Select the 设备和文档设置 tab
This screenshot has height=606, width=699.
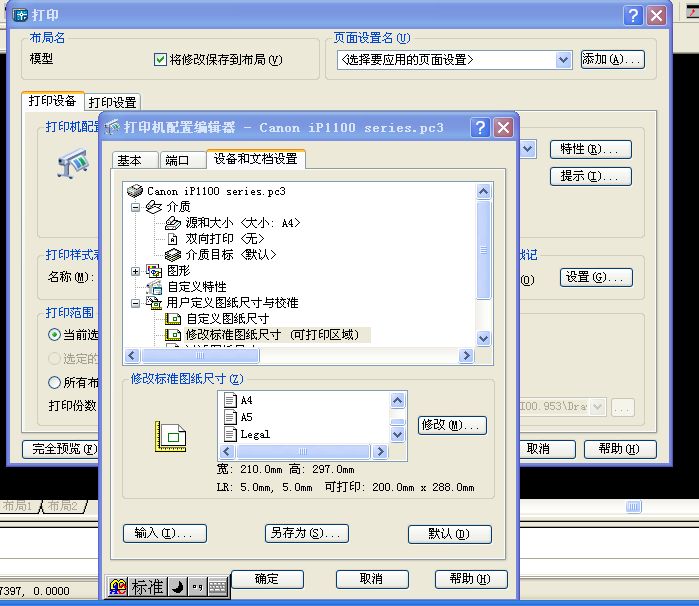point(255,159)
